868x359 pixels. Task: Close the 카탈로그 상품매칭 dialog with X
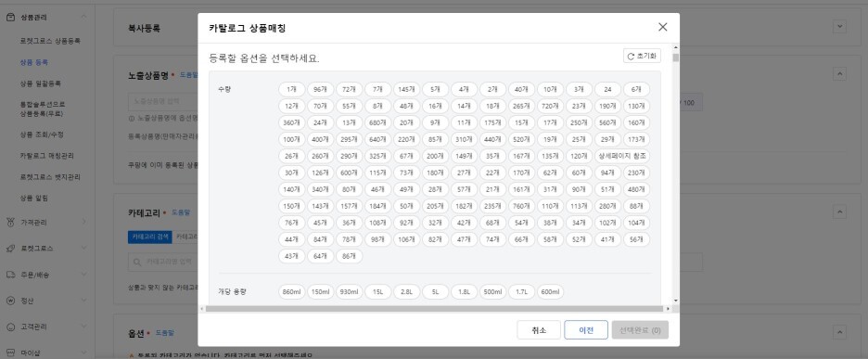pyautogui.click(x=663, y=27)
